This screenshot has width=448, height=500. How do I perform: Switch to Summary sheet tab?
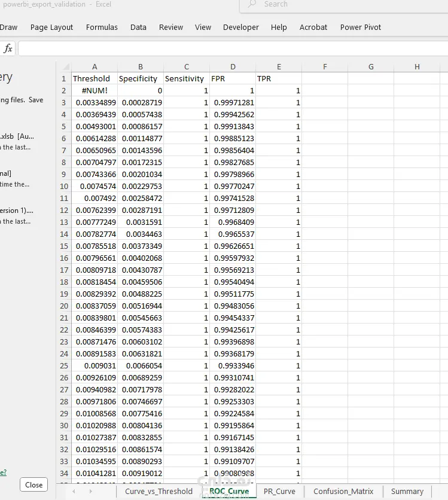point(407,492)
